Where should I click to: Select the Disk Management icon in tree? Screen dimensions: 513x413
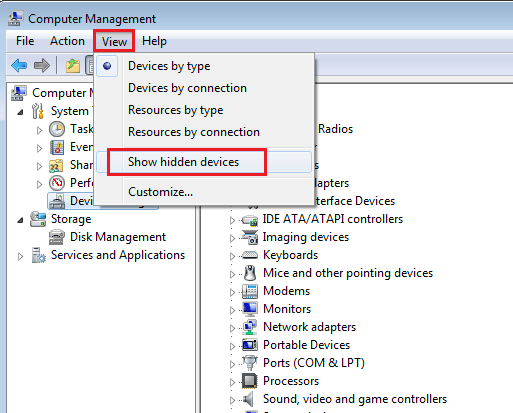click(x=57, y=237)
